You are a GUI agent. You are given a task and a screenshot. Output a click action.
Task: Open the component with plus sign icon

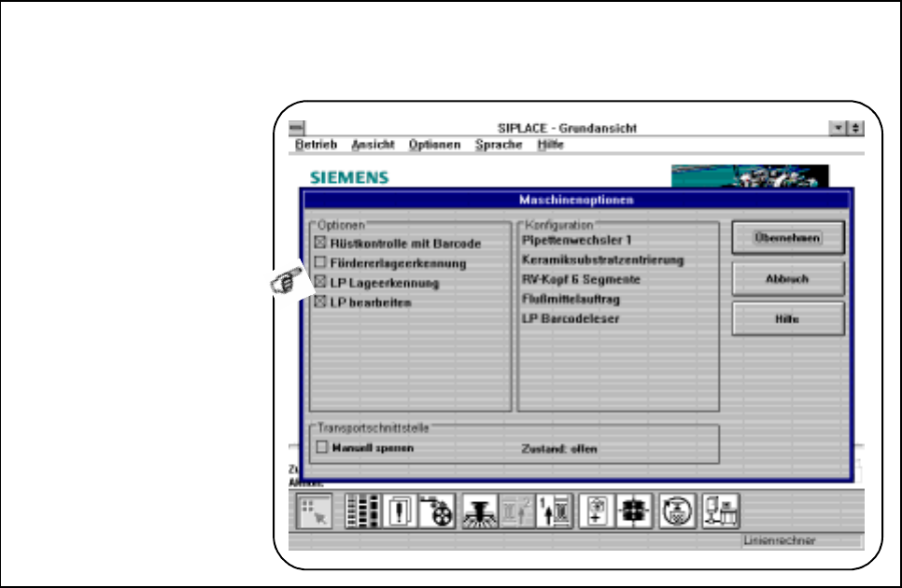click(597, 511)
